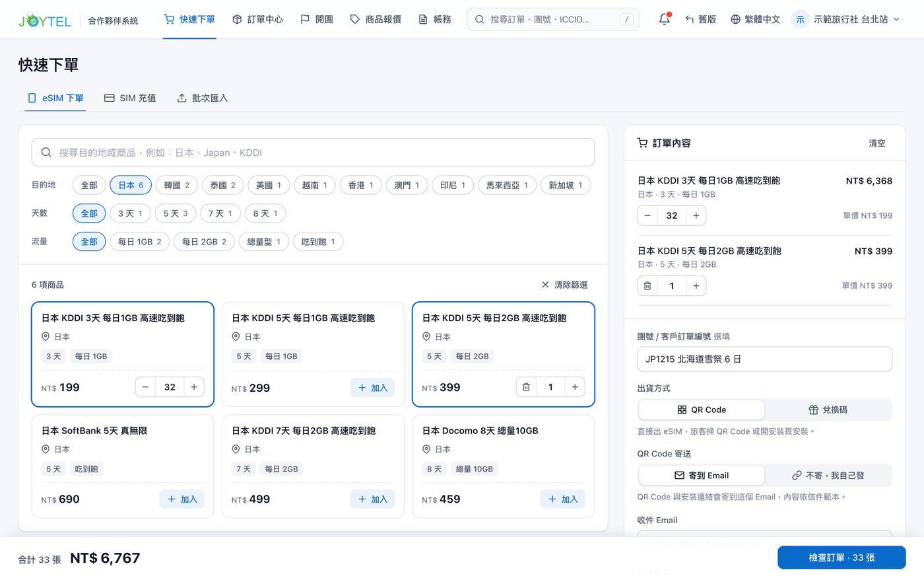Open 開團 in the top navigation

coord(317,19)
